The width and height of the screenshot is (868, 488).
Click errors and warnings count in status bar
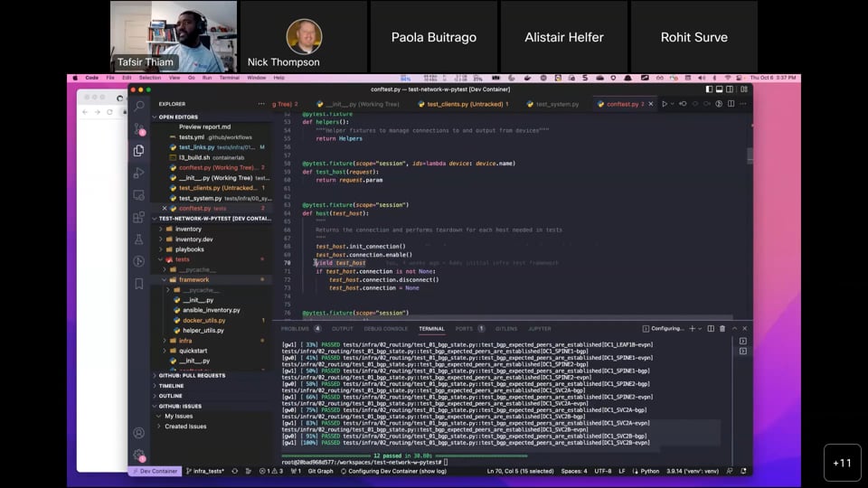pos(271,472)
